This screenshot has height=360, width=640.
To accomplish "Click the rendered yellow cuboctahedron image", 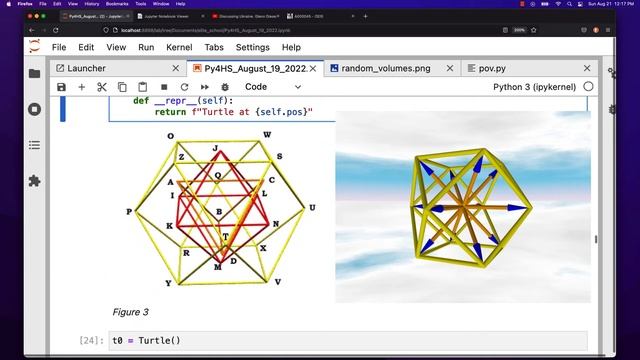I will 463,207.
